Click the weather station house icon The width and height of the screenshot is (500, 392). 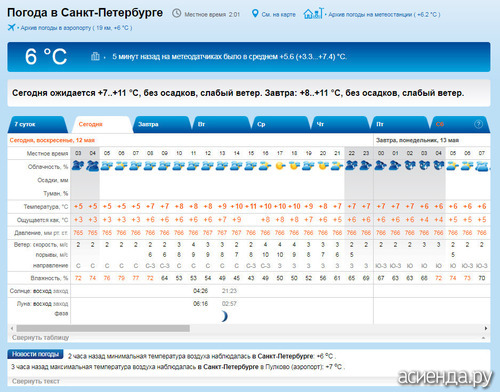(x=313, y=13)
